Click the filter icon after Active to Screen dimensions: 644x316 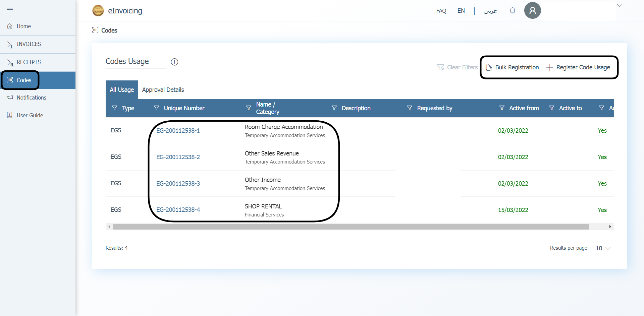coord(602,108)
